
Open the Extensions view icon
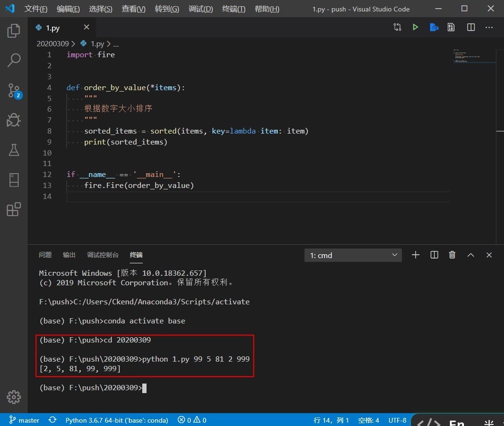coord(13,209)
